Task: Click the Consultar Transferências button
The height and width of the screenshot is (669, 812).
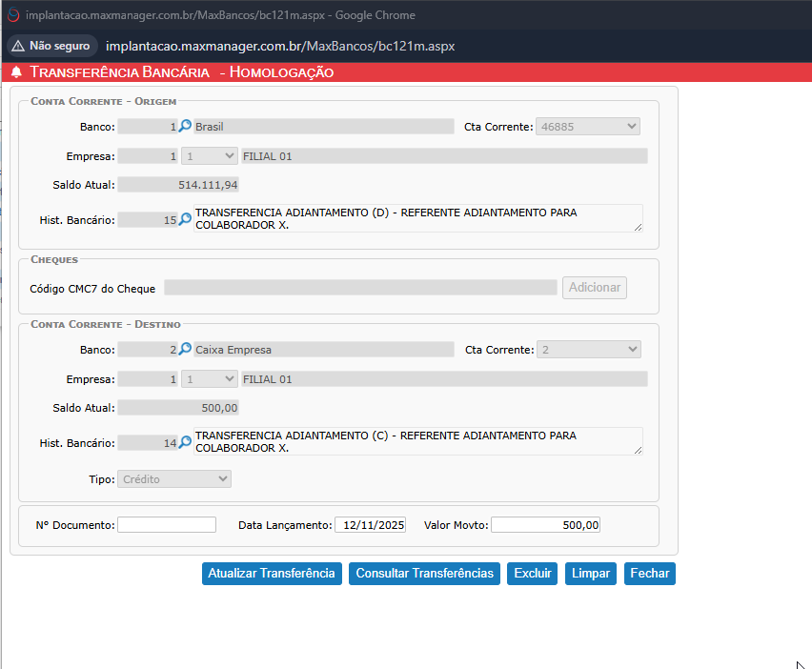Action: click(x=424, y=573)
